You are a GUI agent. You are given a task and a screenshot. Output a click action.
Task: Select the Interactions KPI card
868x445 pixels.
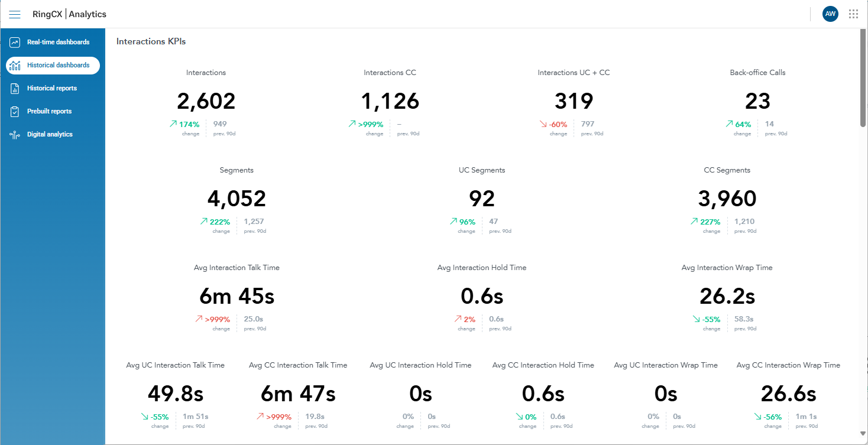[x=206, y=100]
